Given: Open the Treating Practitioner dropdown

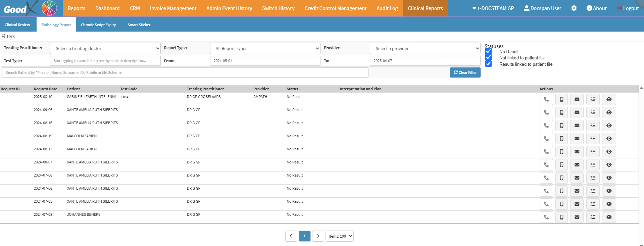Looking at the screenshot, I should pyautogui.click(x=105, y=48).
